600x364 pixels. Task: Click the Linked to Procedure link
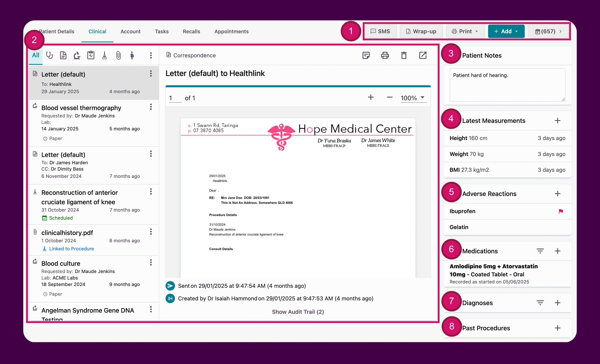point(71,248)
